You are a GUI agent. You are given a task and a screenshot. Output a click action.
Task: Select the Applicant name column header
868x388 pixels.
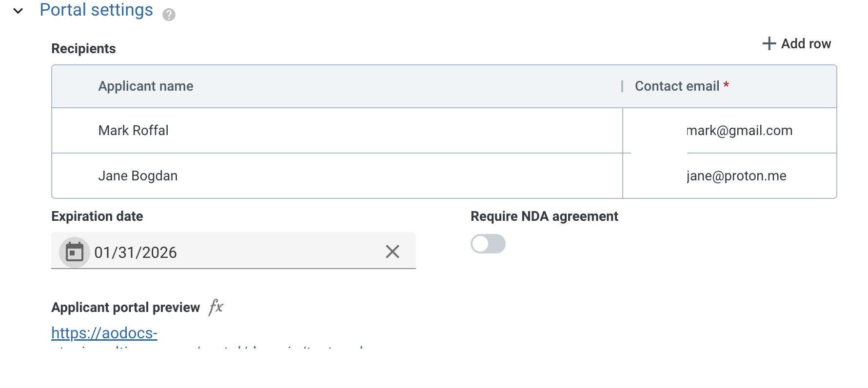[146, 86]
